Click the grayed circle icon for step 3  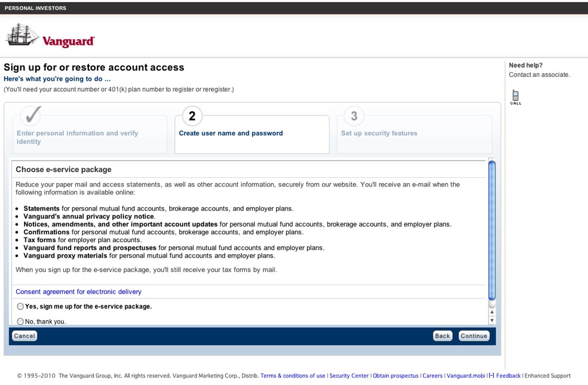tap(353, 116)
